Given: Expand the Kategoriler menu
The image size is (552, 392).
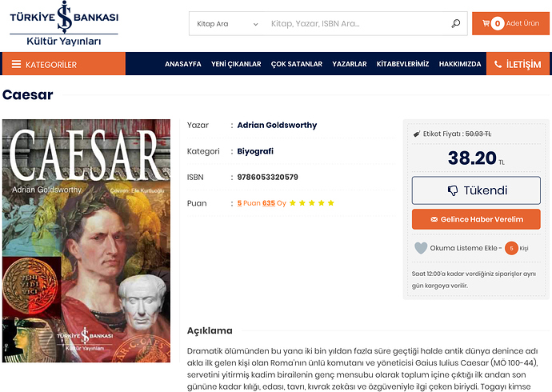Looking at the screenshot, I should pos(64,64).
